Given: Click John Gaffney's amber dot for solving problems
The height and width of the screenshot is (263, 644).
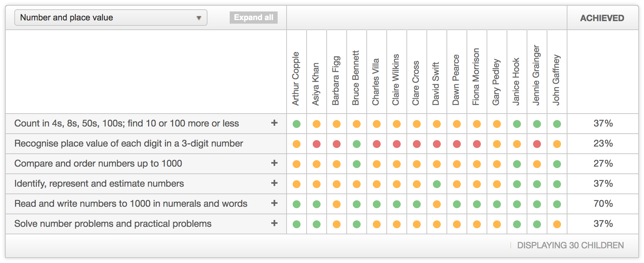Looking at the screenshot, I should coord(557,224).
